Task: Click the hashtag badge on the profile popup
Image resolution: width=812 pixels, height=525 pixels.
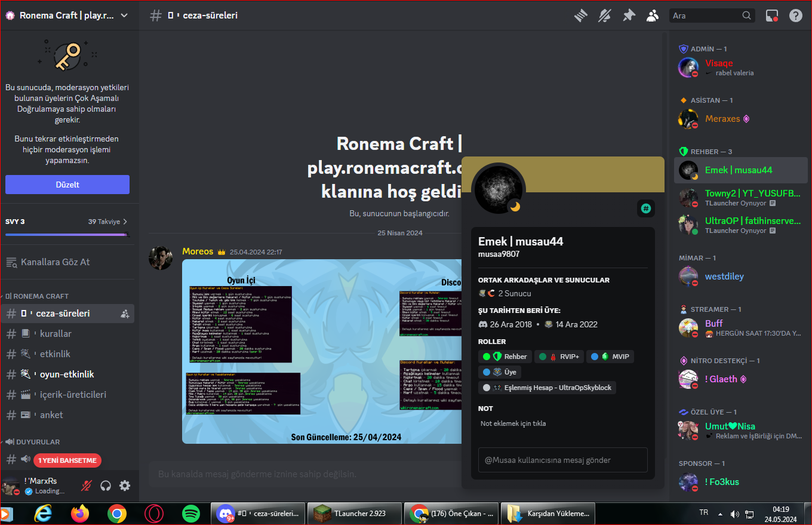Action: [x=646, y=208]
